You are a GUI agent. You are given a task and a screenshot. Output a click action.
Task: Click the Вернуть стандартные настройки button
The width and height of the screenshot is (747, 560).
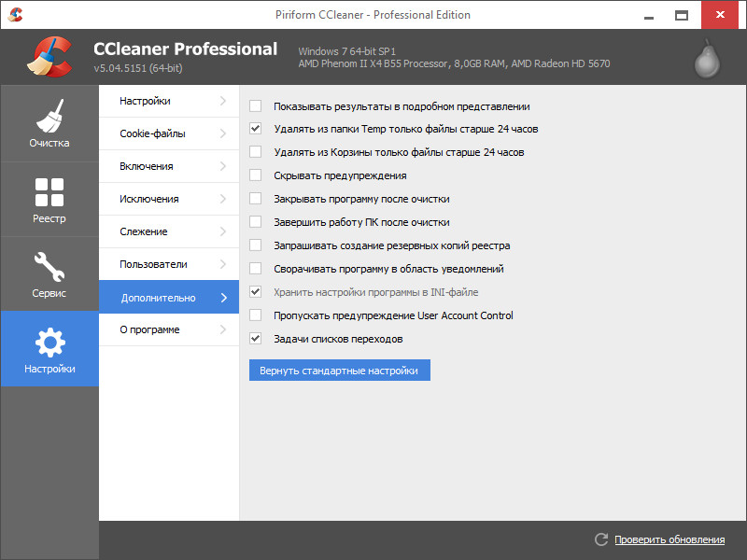(339, 371)
